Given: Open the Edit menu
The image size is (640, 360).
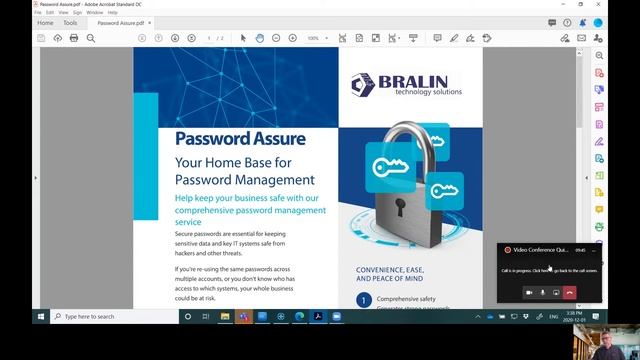Looking at the screenshot, I should pyautogui.click(x=50, y=13).
